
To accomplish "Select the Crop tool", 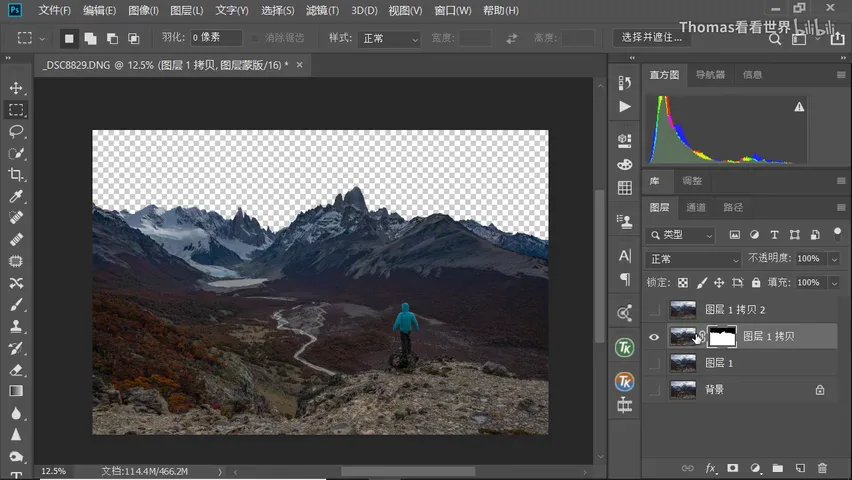I will click(x=16, y=174).
